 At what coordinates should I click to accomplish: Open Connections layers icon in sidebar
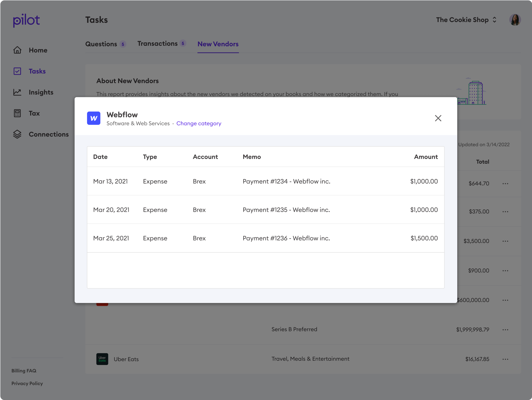pyautogui.click(x=17, y=134)
